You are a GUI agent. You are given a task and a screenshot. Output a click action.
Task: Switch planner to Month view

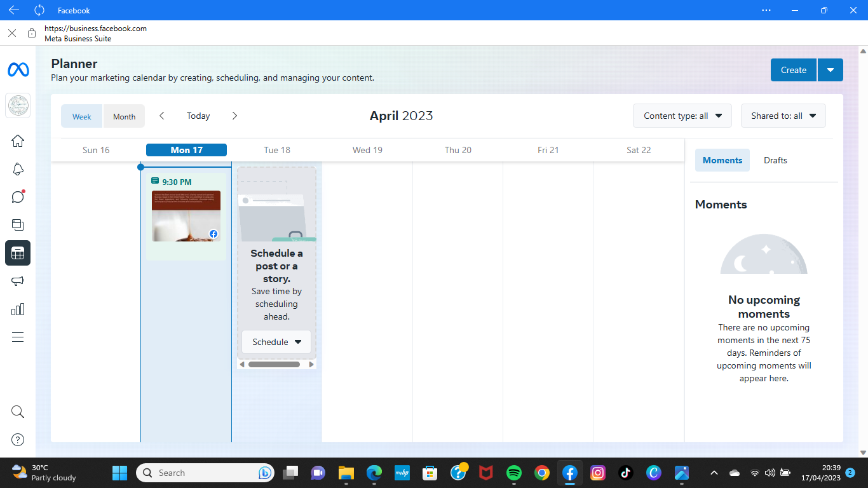coord(124,116)
